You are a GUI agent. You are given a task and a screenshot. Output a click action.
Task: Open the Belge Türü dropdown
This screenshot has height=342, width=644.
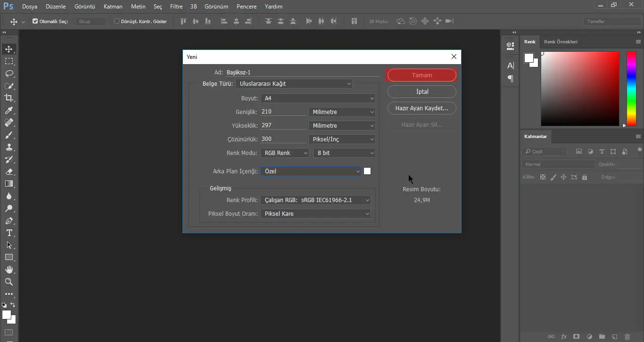pos(294,84)
